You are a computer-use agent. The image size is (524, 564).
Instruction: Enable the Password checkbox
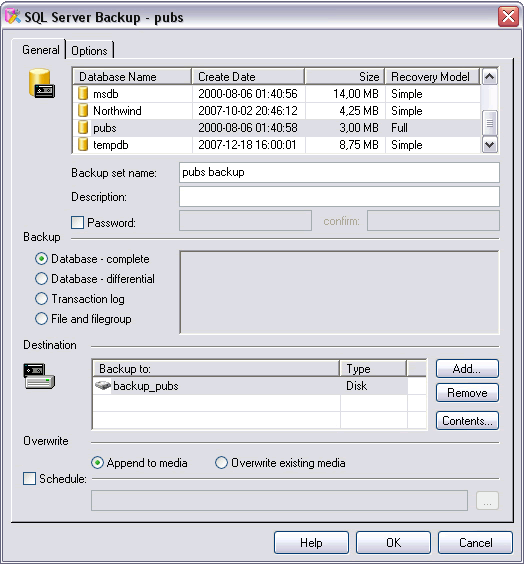pyautogui.click(x=77, y=222)
